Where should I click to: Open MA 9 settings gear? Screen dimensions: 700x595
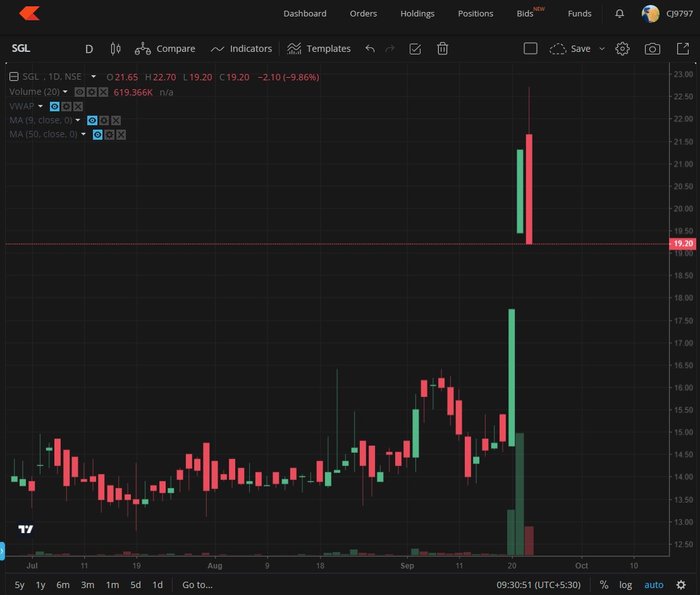pos(104,120)
